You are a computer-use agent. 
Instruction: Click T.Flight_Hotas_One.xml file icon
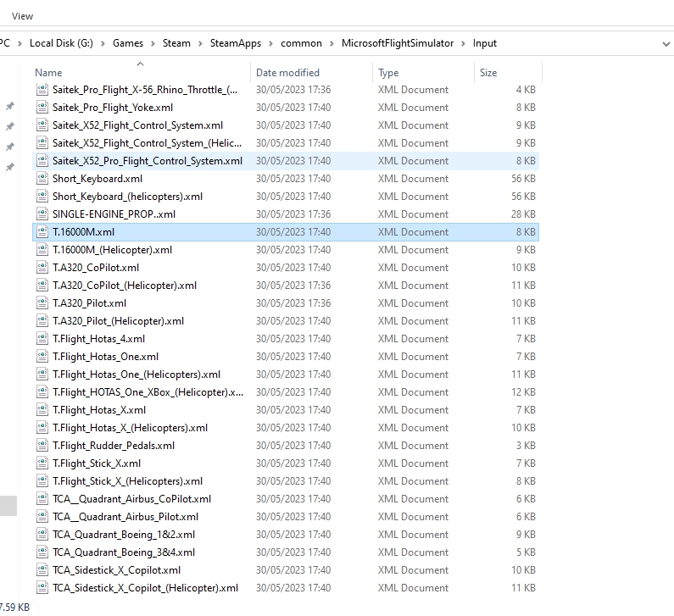[x=42, y=357]
